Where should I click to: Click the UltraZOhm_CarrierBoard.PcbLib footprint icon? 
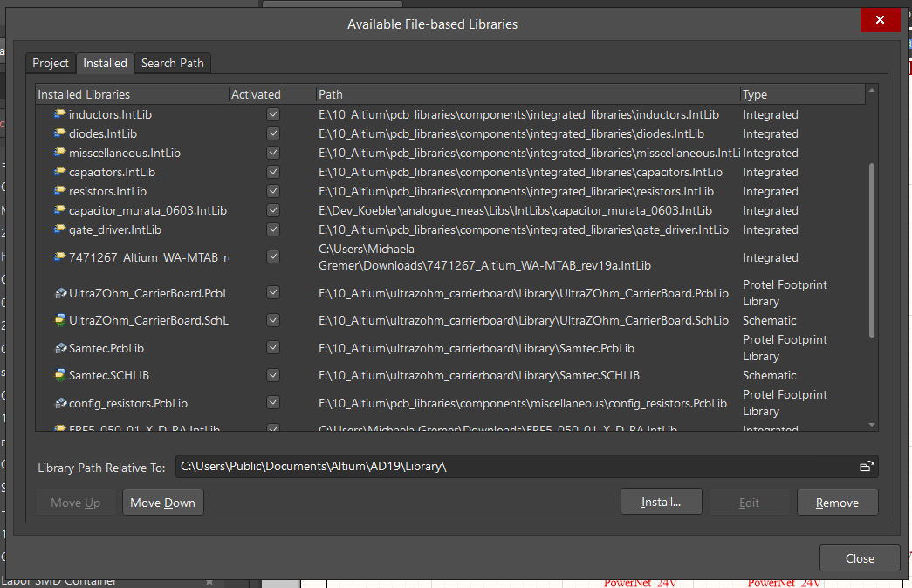click(x=60, y=293)
